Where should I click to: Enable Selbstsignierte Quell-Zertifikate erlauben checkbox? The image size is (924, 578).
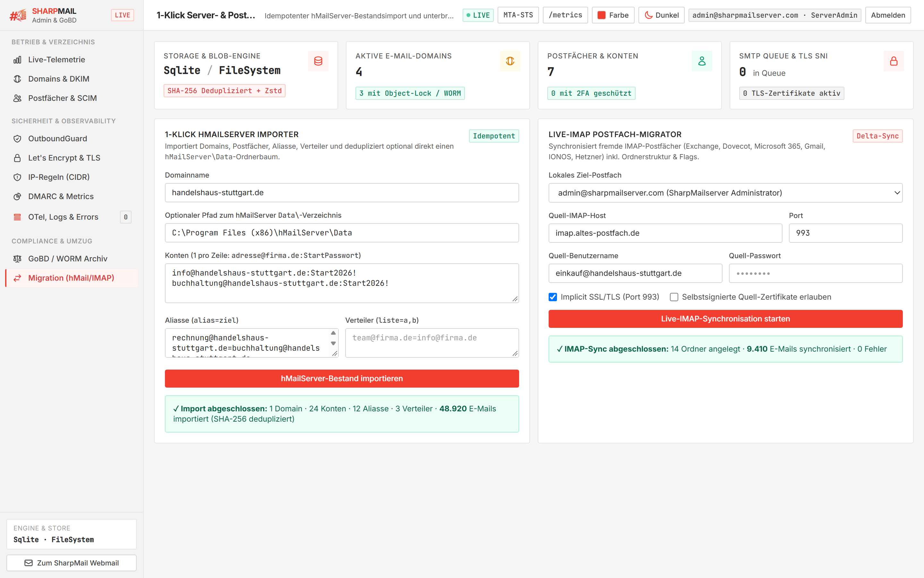pyautogui.click(x=674, y=297)
